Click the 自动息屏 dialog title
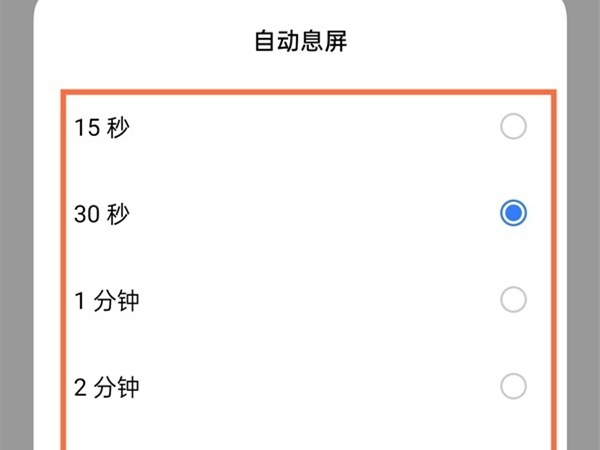The height and width of the screenshot is (450, 600). [x=300, y=42]
